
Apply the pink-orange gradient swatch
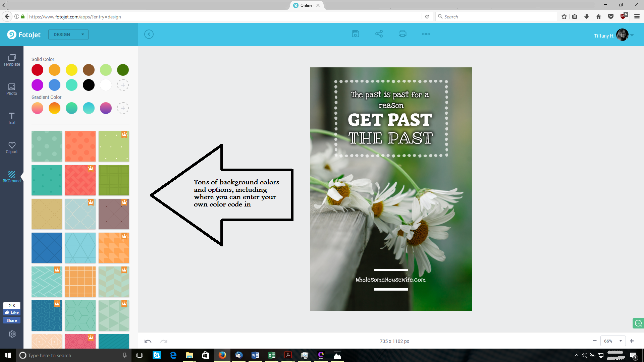click(x=37, y=108)
